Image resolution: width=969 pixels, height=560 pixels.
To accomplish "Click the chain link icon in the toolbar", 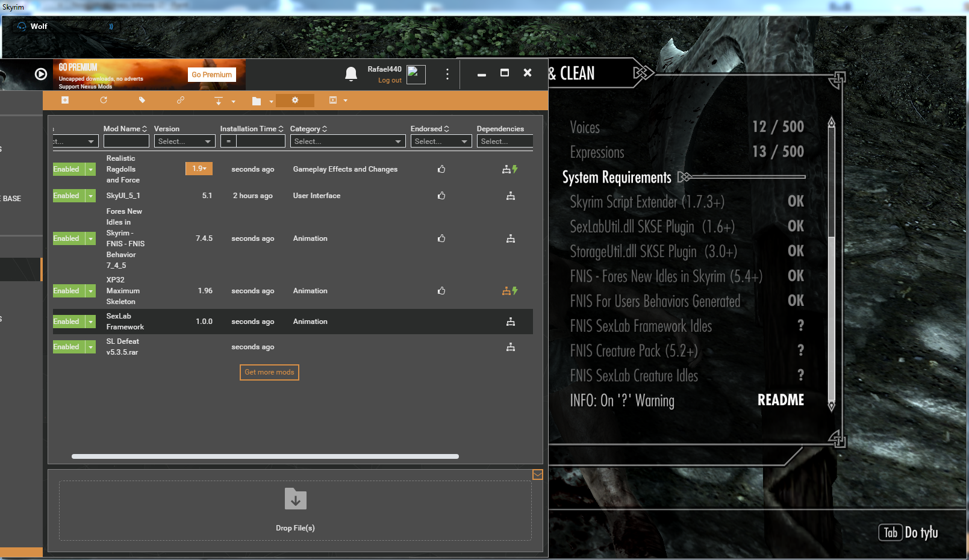I will 181,101.
